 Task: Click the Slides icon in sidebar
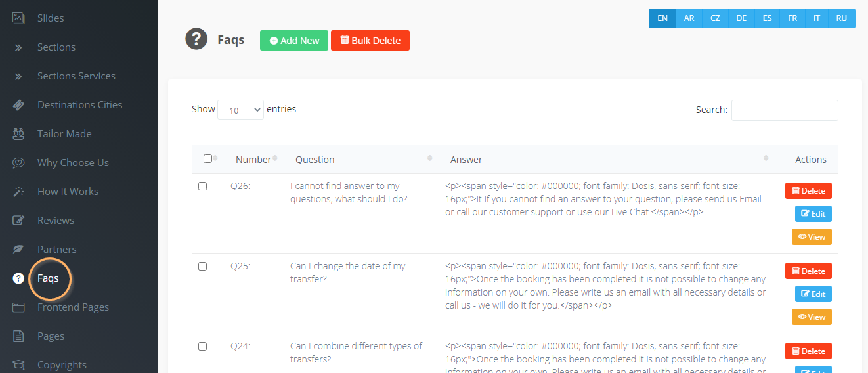coord(18,18)
